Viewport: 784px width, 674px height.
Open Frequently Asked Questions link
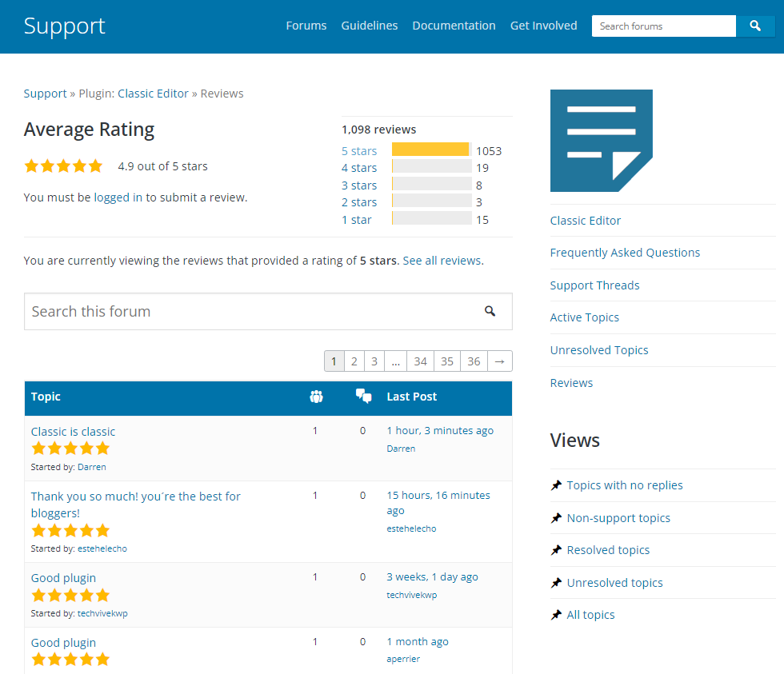click(625, 253)
